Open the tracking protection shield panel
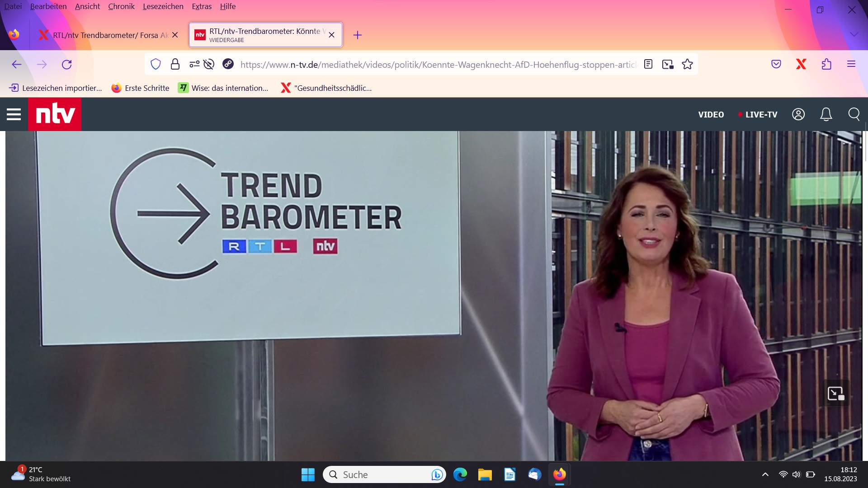Image resolution: width=868 pixels, height=488 pixels. click(x=156, y=64)
